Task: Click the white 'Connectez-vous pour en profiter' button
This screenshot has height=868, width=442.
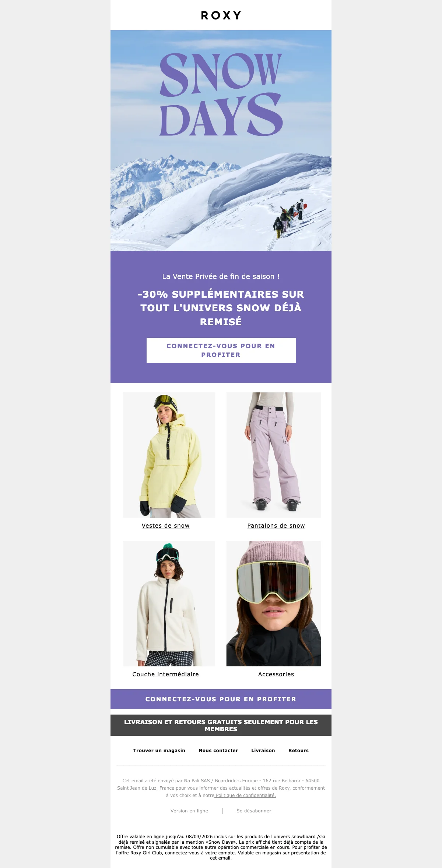Action: click(221, 350)
